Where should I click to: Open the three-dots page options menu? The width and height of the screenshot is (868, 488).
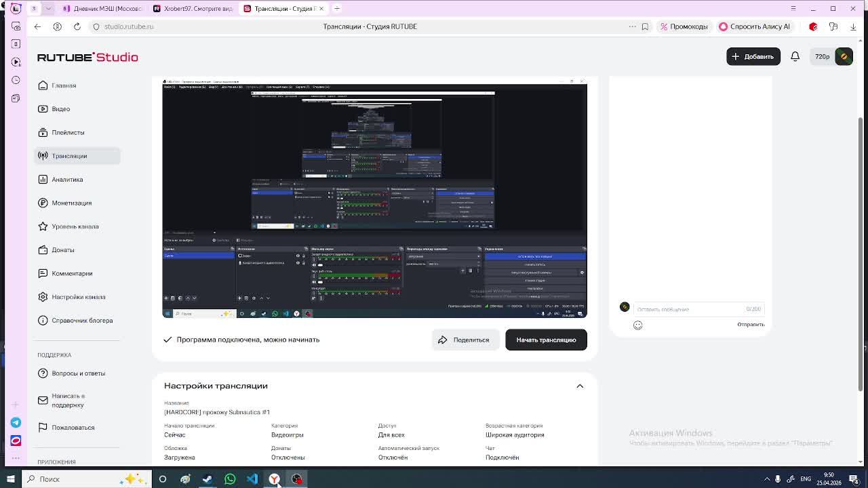click(632, 26)
